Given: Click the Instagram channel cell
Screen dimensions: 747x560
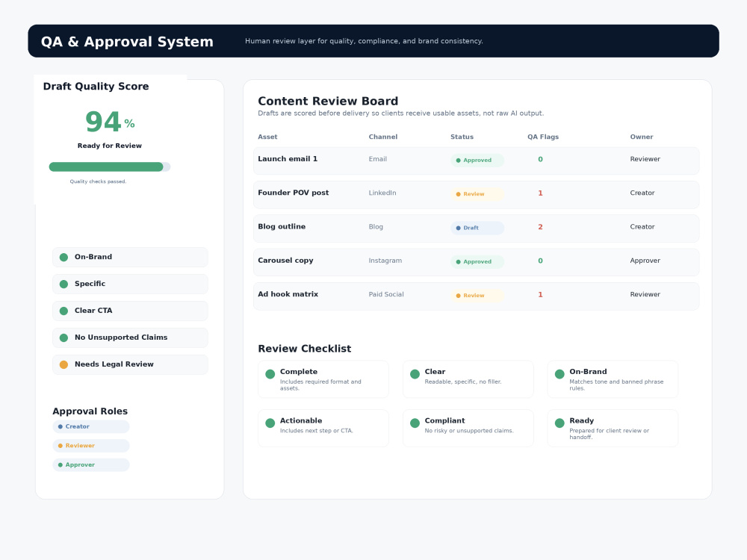Looking at the screenshot, I should [x=385, y=261].
